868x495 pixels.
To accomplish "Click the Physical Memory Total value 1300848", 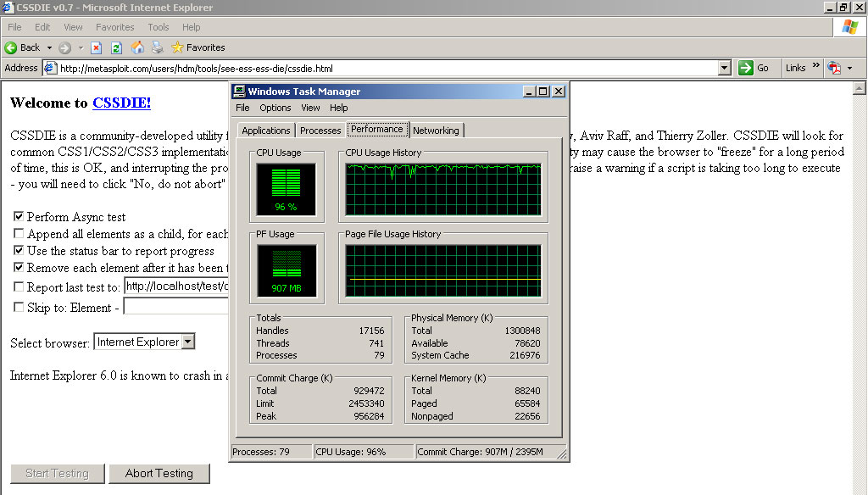I will 522,331.
